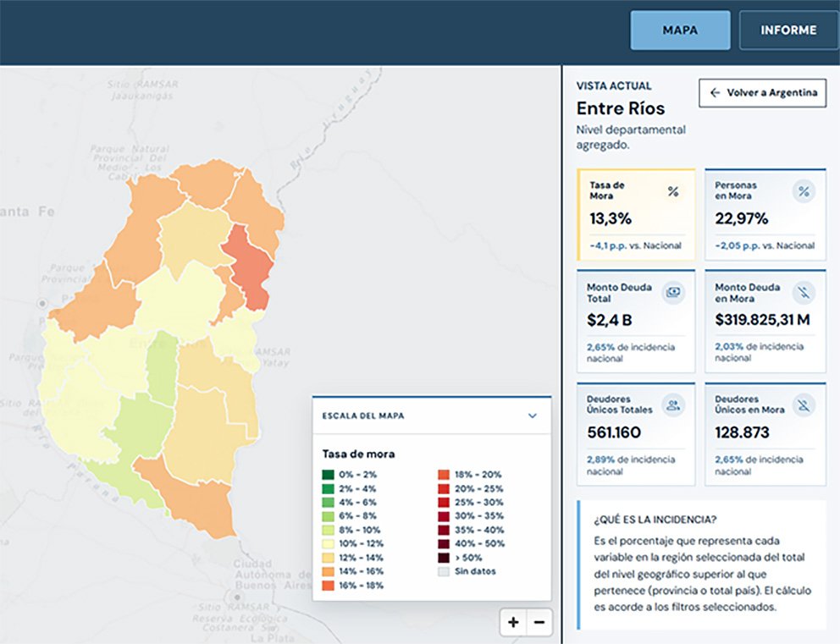Screen dimensions: 840x644
Task: Click the Sin datos legend swatch
Action: 444,572
